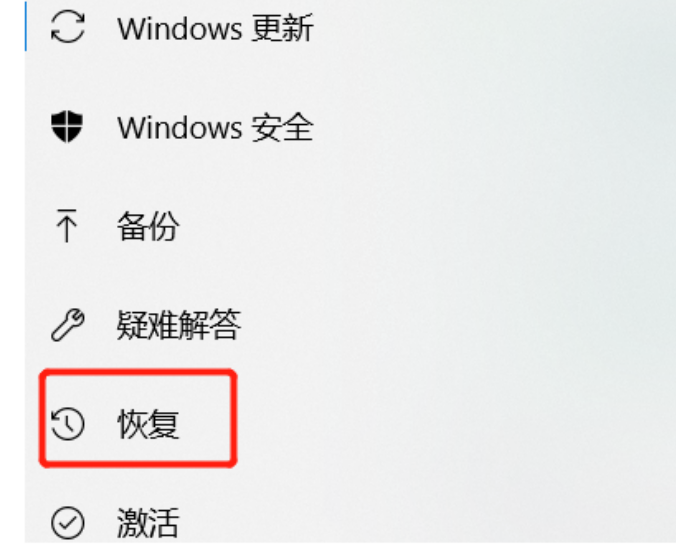Click blank row space right of 疑难解答 label

(345, 325)
